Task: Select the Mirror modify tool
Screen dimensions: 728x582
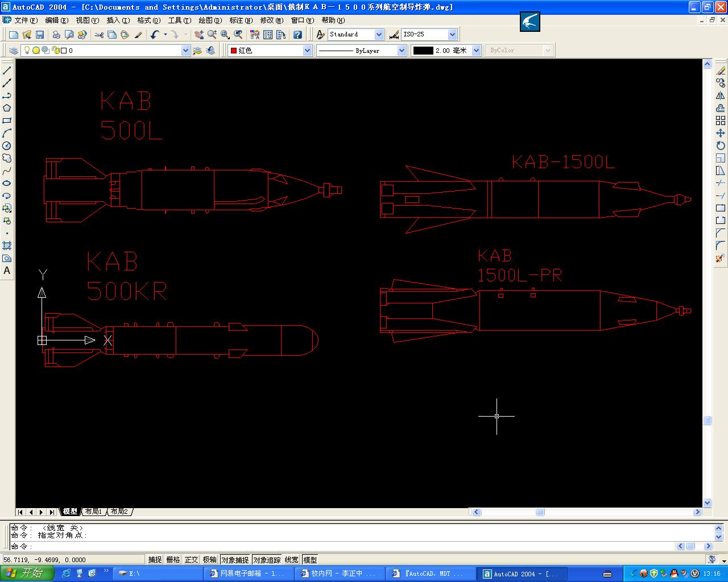Action: (x=721, y=95)
